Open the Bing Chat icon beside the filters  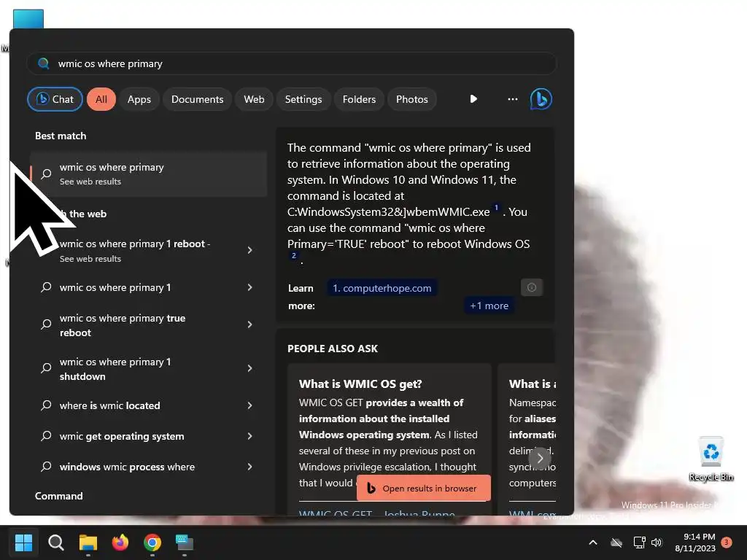point(541,99)
